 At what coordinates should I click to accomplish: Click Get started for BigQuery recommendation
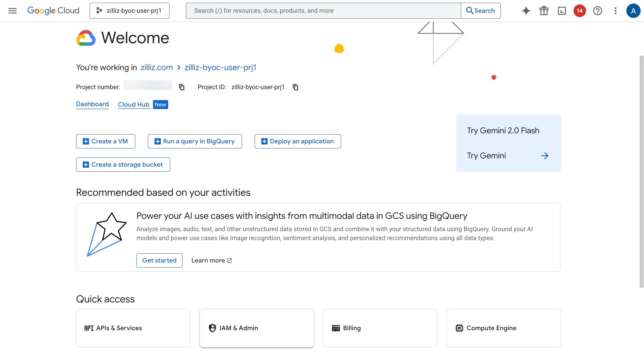tap(159, 260)
